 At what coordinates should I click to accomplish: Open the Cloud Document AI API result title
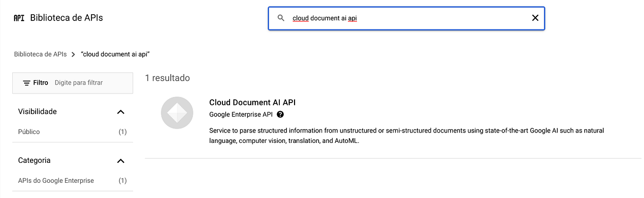(252, 102)
